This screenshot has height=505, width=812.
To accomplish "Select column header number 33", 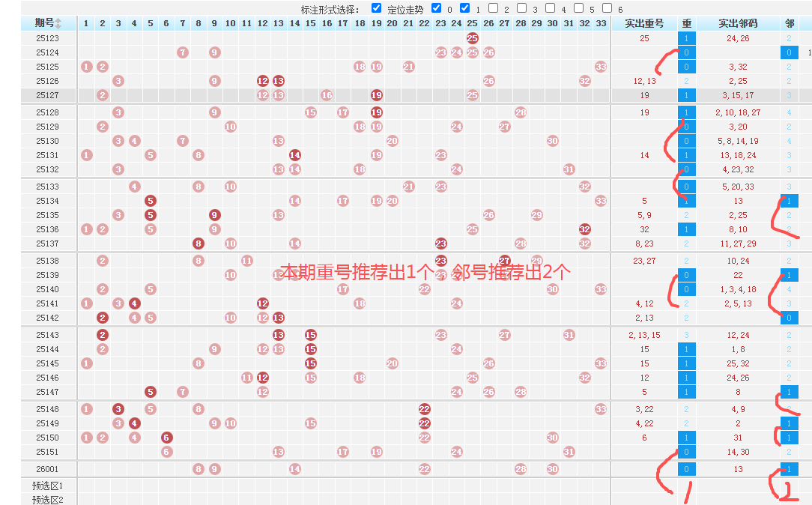I will click(601, 23).
